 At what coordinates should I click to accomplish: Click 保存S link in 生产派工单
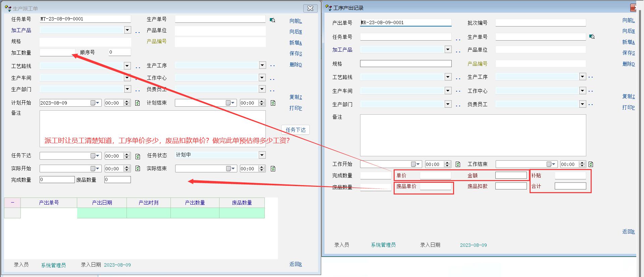(295, 53)
